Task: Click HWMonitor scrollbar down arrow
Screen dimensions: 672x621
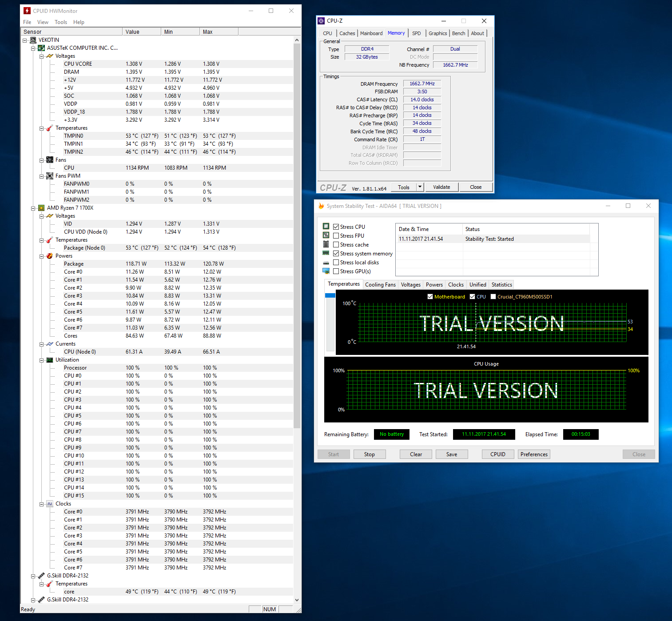Action: click(x=297, y=600)
